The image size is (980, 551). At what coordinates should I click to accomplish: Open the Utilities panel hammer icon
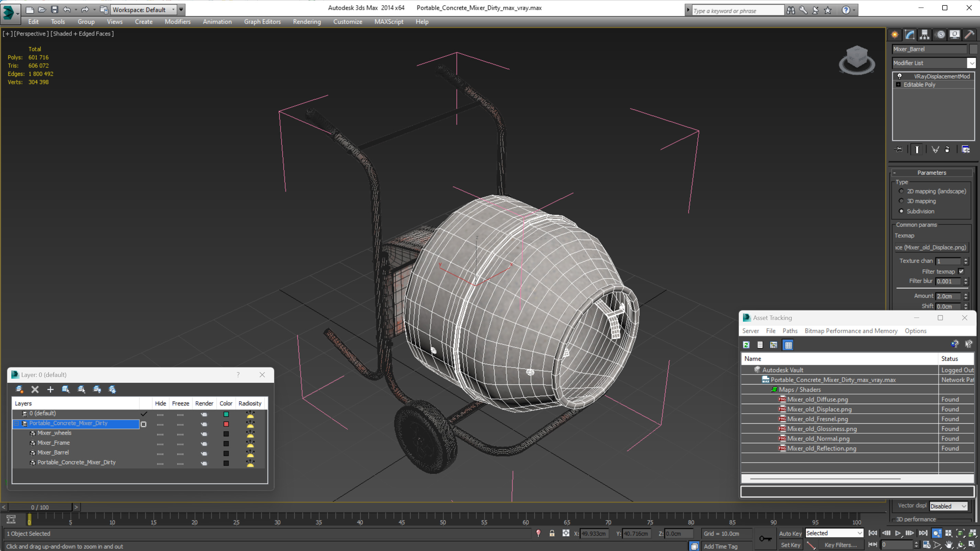pyautogui.click(x=969, y=35)
